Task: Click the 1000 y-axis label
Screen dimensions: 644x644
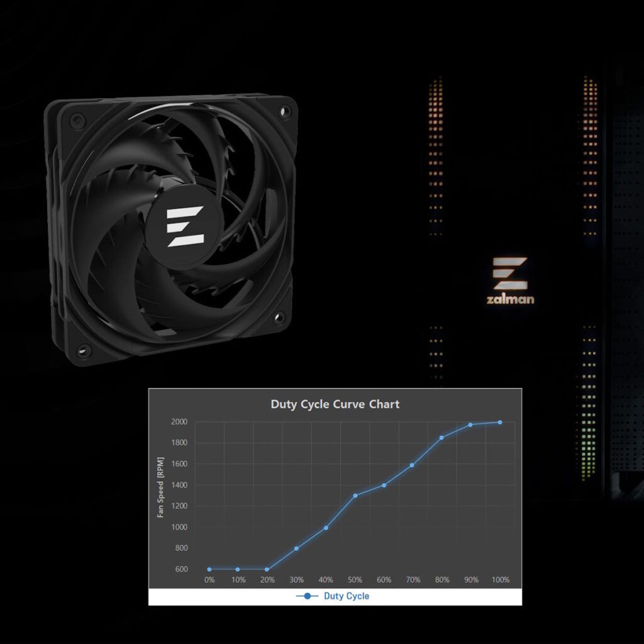Action: (179, 527)
